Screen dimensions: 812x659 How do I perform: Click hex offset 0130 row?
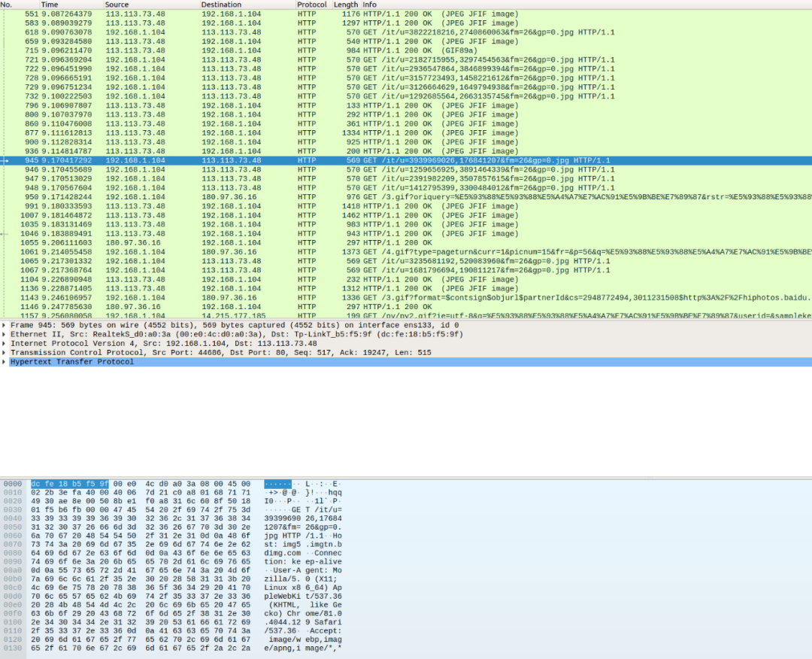pyautogui.click(x=13, y=648)
